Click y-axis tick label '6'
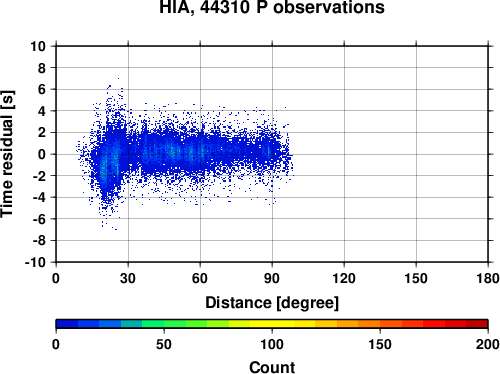500x374 pixels. click(42, 89)
